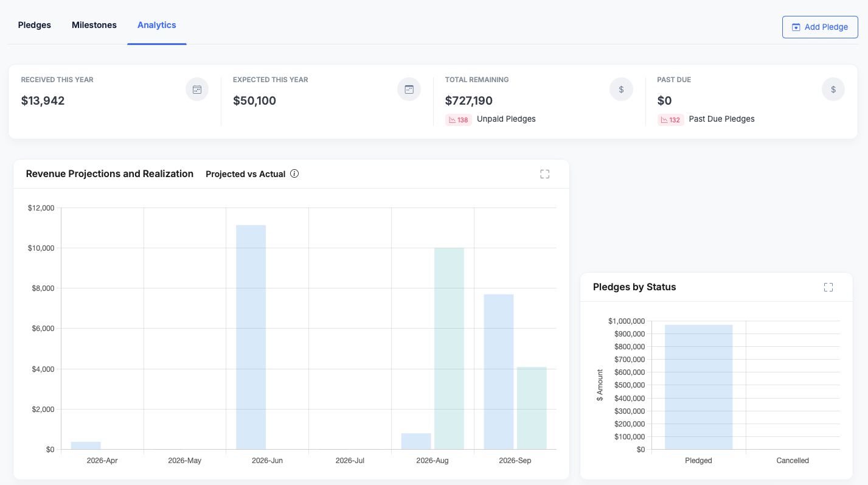Switch to the Milestones tab
The width and height of the screenshot is (868, 485).
(x=94, y=25)
